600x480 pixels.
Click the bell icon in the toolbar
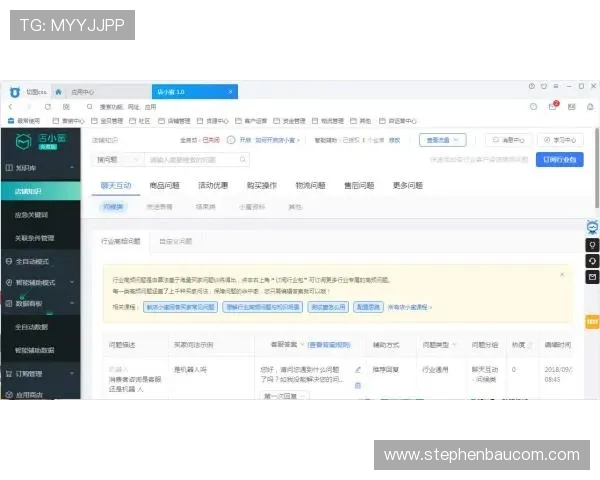[590, 107]
